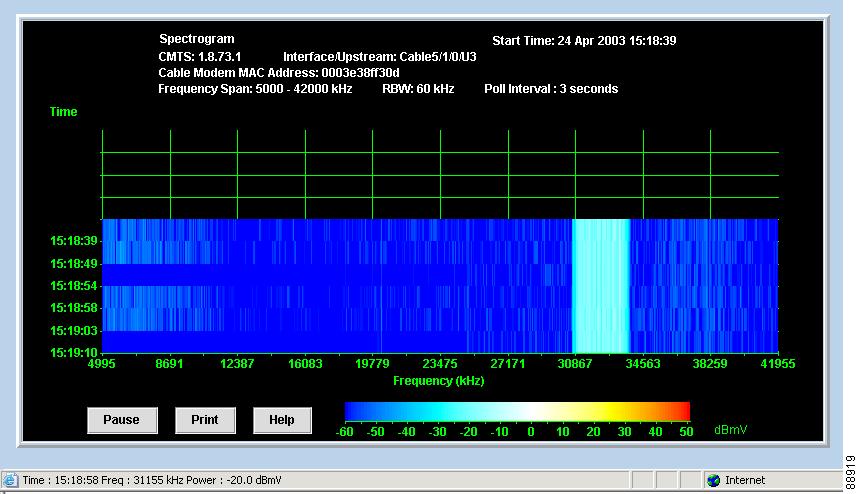The height and width of the screenshot is (494, 858).
Task: Click the dark blue -60 end of color scale
Action: 350,411
